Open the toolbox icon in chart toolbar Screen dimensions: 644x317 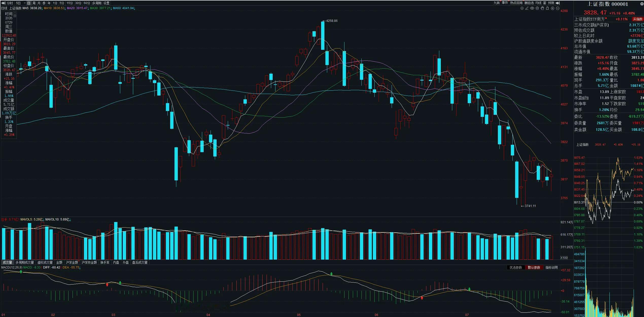tap(537, 8)
